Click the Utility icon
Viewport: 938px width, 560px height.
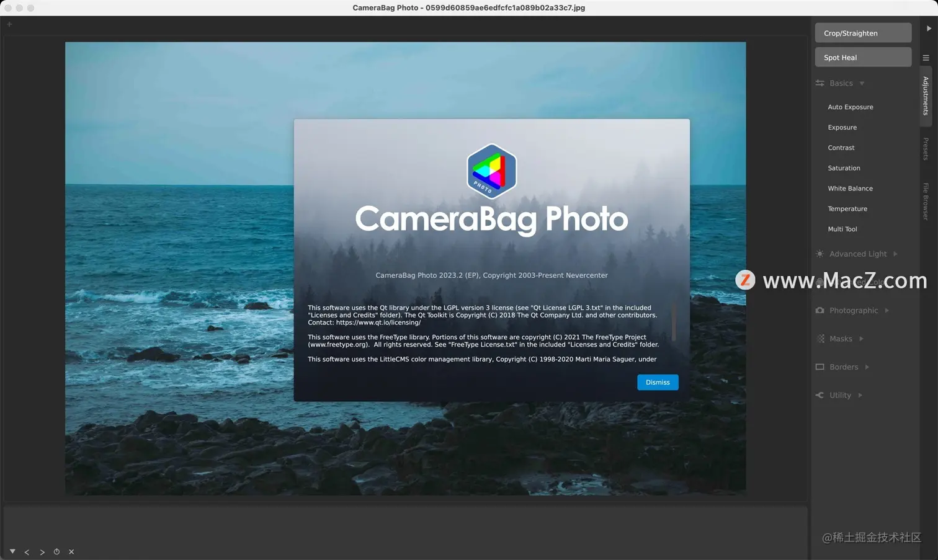820,395
